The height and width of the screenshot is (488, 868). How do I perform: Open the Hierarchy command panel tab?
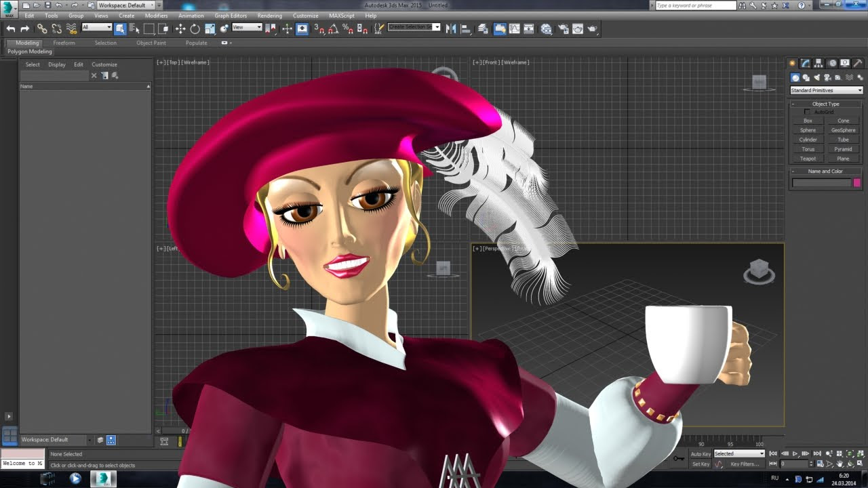click(818, 63)
